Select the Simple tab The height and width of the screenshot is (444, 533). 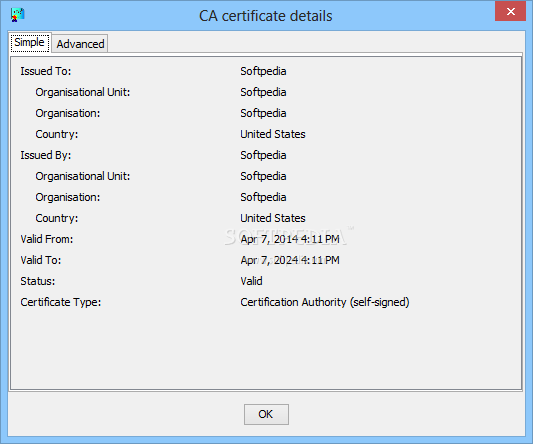pos(30,42)
